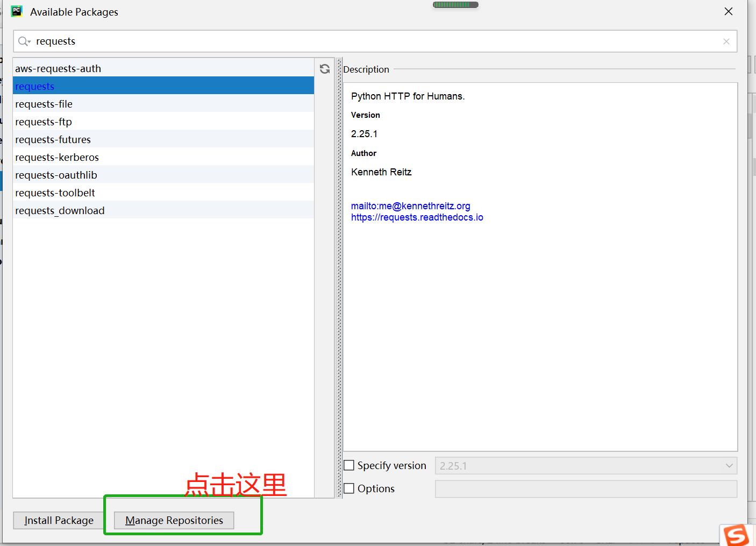Close the Available Packages dialog
This screenshot has width=756, height=546.
(x=729, y=11)
